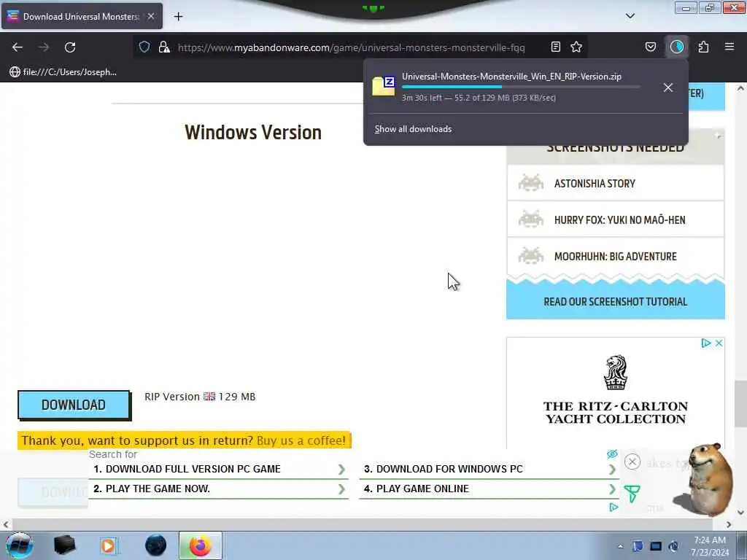Cancel the zip download with X
The image size is (747, 560).
coord(668,87)
